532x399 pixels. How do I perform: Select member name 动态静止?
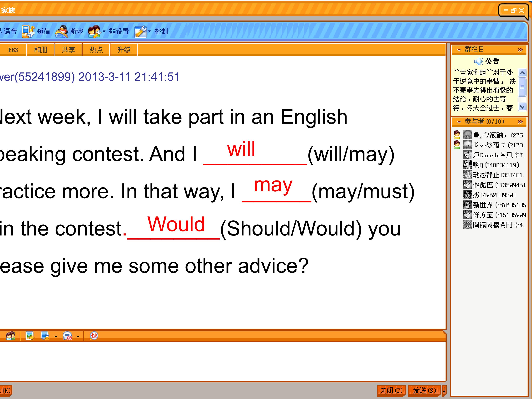[499, 175]
